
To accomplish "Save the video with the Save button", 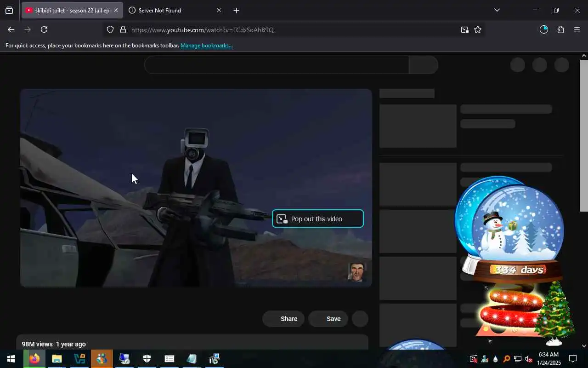I will click(x=328, y=319).
